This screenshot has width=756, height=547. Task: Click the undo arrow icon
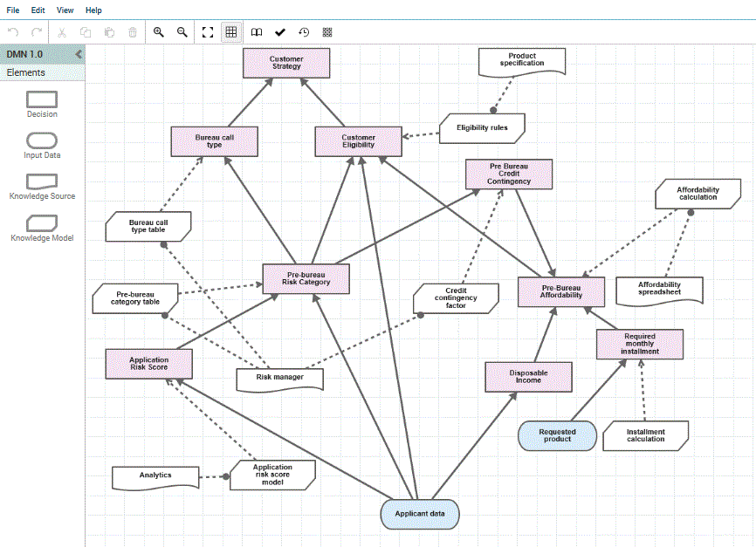(13, 32)
